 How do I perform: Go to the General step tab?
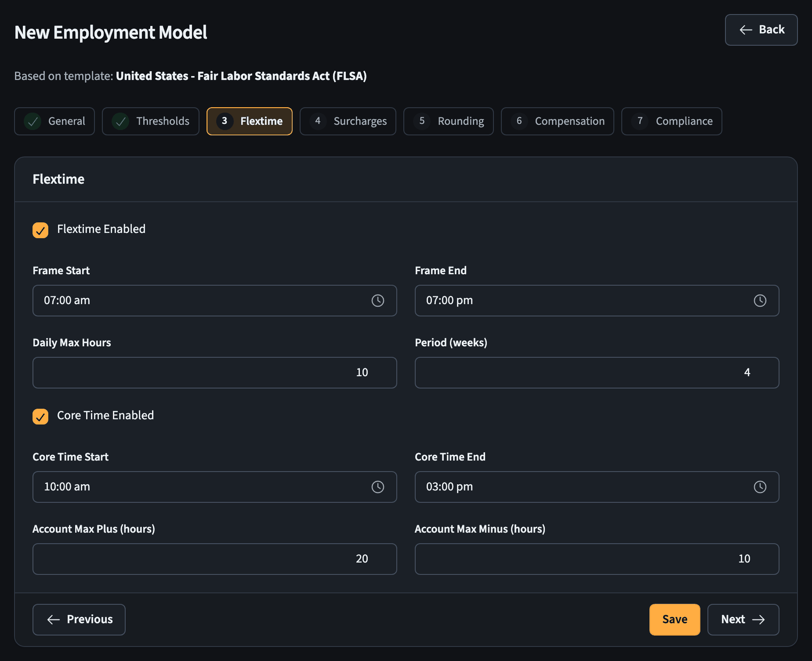click(54, 121)
